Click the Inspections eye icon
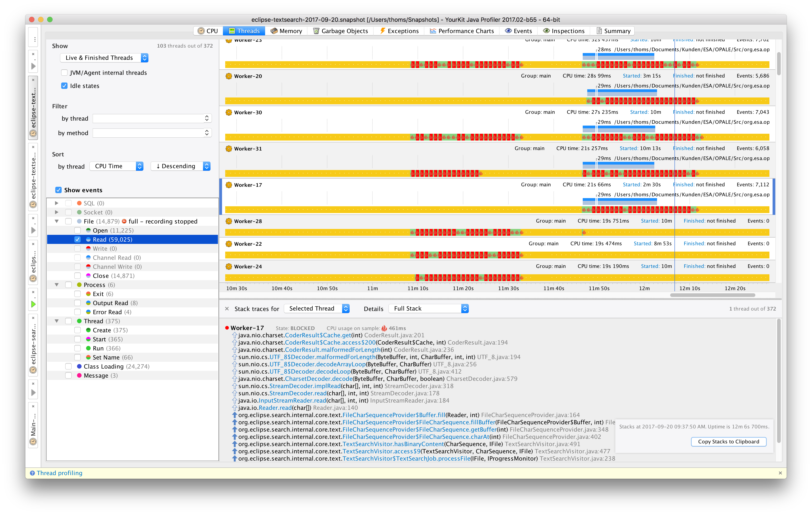This screenshot has width=812, height=515. (x=546, y=31)
